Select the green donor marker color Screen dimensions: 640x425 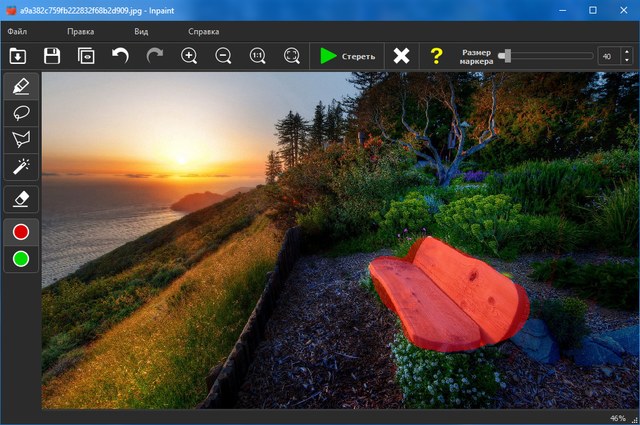pos(20,259)
